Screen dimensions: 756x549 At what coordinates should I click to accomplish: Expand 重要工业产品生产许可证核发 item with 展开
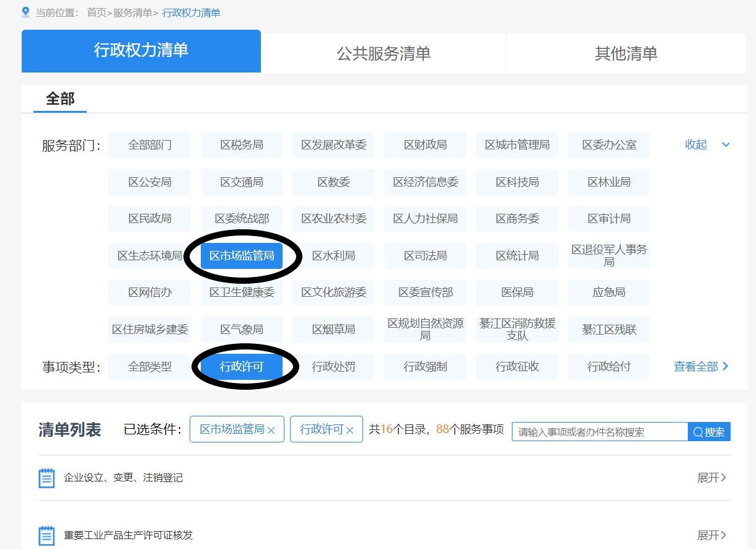point(711,535)
